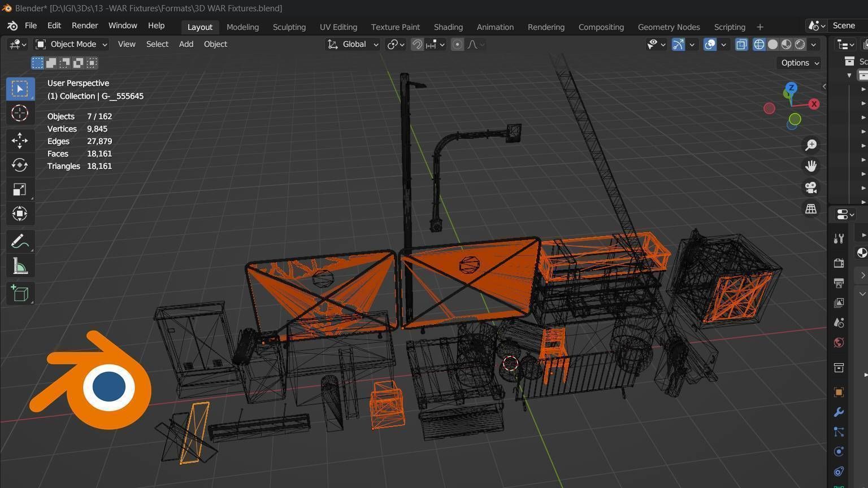
Task: Click the pan view hand icon
Action: pyautogui.click(x=811, y=166)
